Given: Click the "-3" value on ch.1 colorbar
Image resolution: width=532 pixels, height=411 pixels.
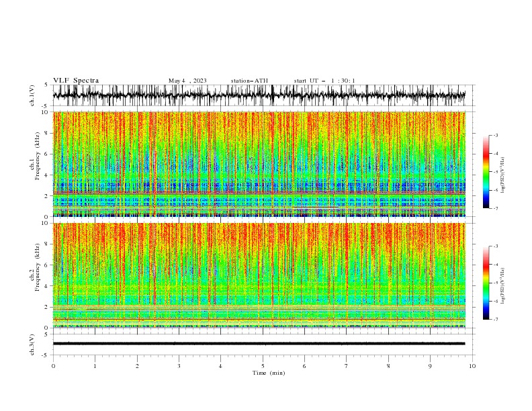Looking at the screenshot, I should click(x=496, y=135).
